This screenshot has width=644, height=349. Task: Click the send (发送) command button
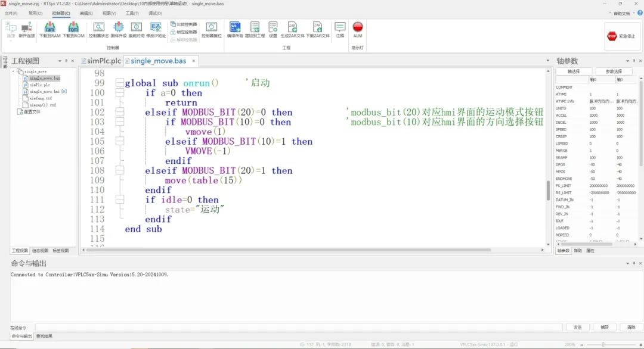[x=577, y=328]
